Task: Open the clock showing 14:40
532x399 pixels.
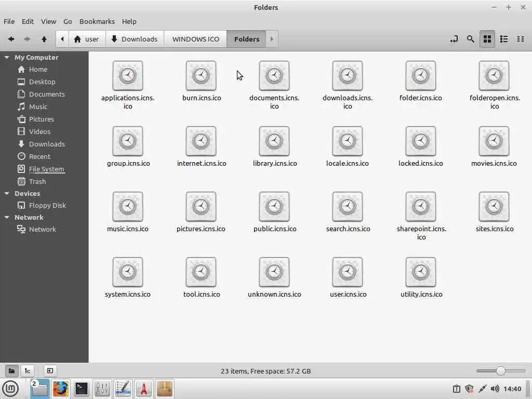Action: pos(512,389)
